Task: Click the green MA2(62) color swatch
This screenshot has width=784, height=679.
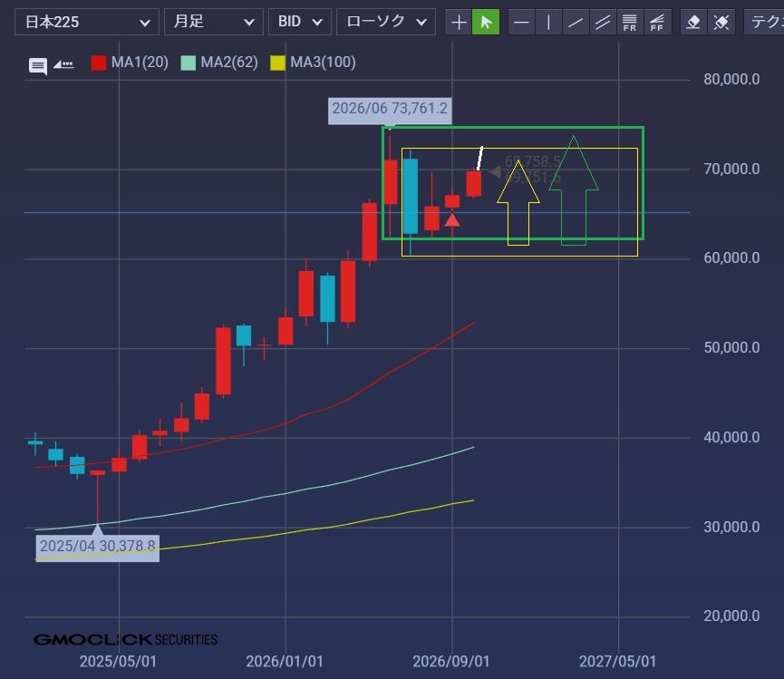Action: coord(188,63)
